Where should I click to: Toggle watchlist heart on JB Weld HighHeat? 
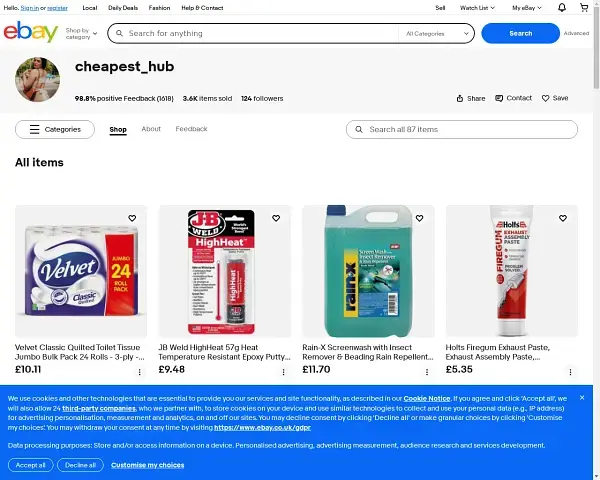tap(276, 218)
